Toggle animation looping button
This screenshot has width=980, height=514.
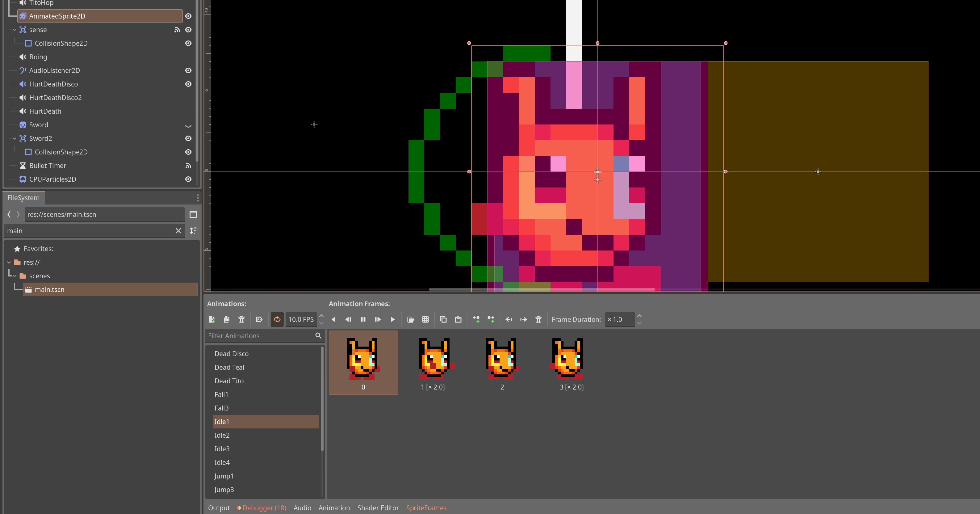[277, 319]
